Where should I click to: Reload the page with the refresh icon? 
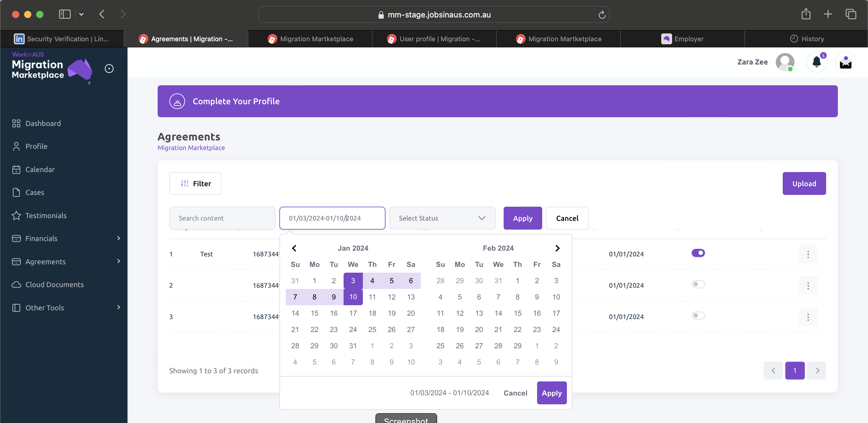coord(602,15)
